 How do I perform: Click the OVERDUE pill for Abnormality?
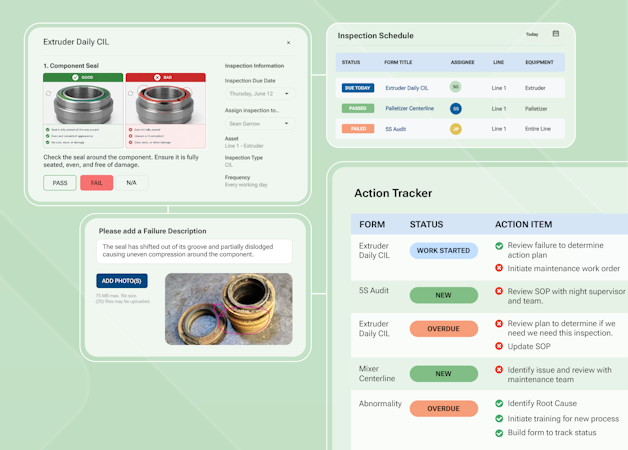pos(443,408)
